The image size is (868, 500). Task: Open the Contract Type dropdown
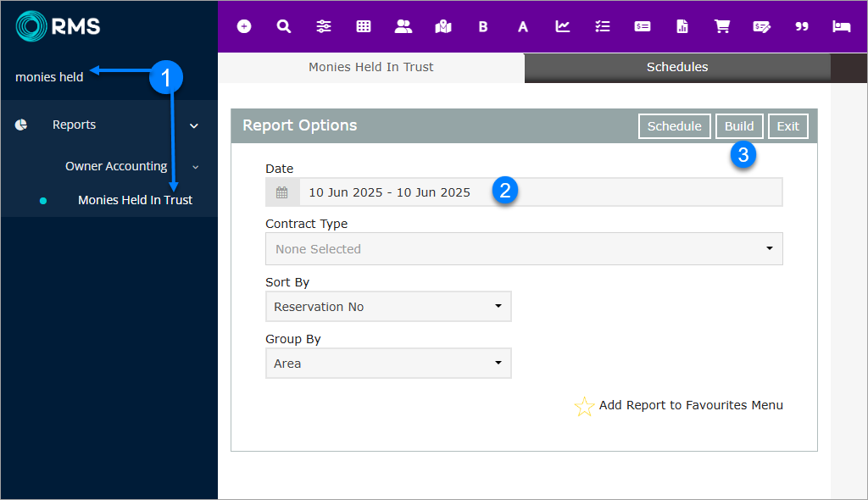[523, 249]
